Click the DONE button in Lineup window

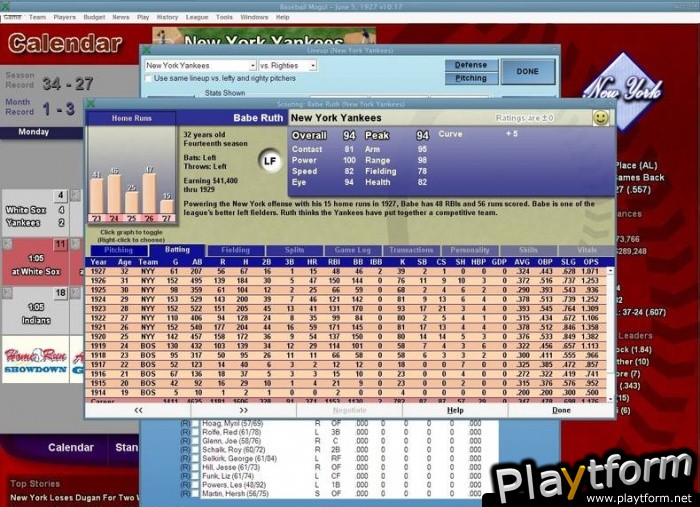[x=528, y=71]
